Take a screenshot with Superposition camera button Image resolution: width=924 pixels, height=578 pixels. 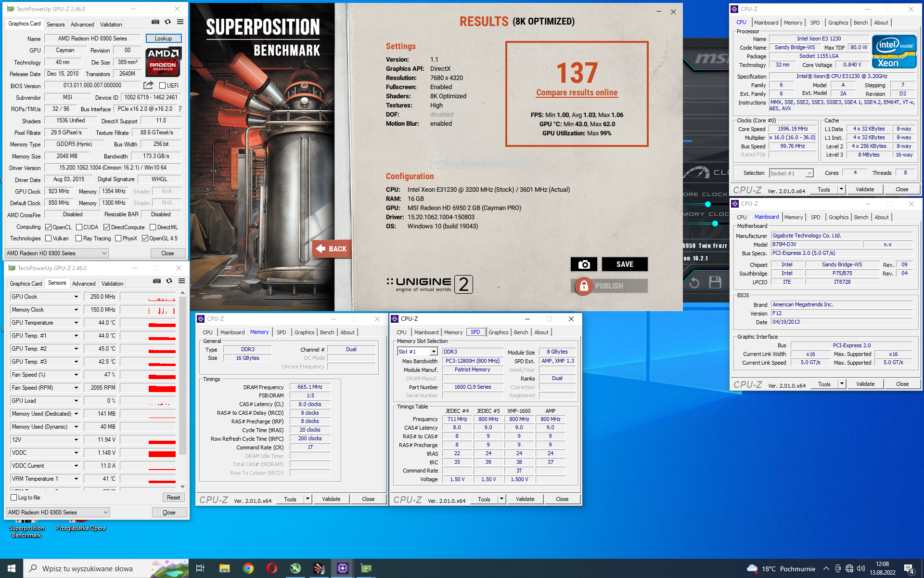(x=584, y=264)
